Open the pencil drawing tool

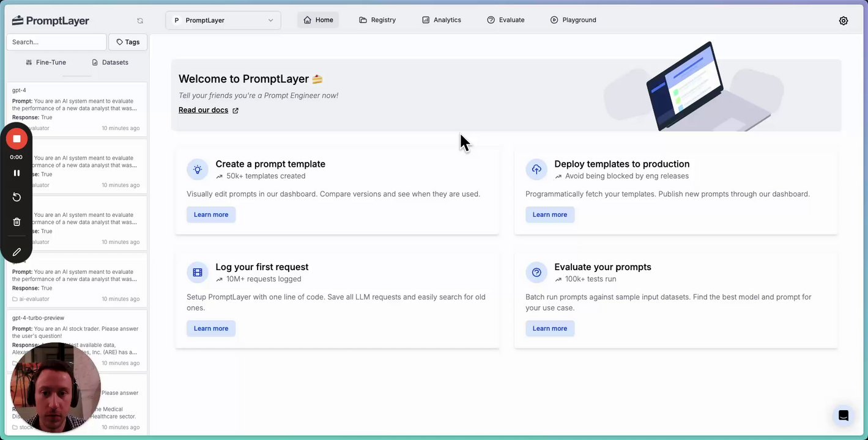pyautogui.click(x=17, y=252)
